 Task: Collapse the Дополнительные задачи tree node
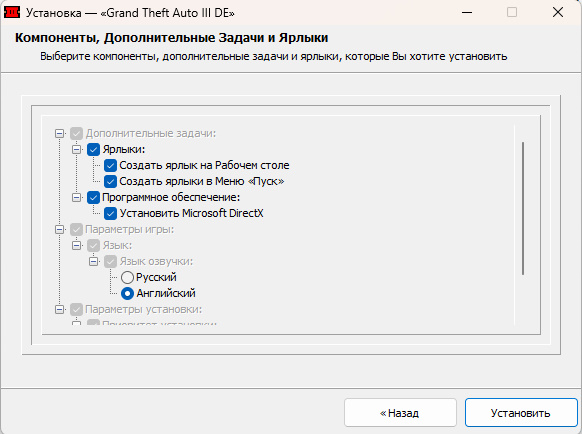pyautogui.click(x=59, y=133)
